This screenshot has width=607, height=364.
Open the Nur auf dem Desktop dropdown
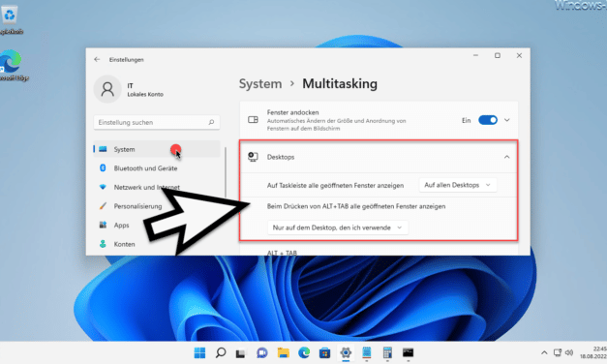338,227
